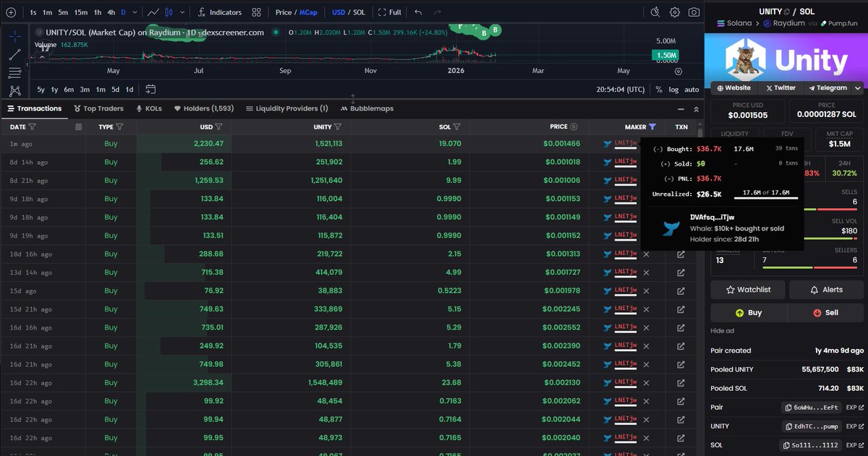868x456 pixels.
Task: Open chart quick search icon
Action: (655, 12)
